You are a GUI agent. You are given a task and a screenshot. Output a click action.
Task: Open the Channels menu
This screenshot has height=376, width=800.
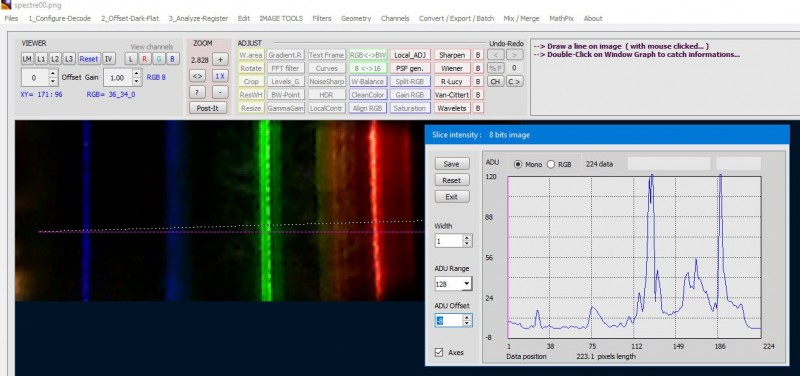tap(395, 18)
